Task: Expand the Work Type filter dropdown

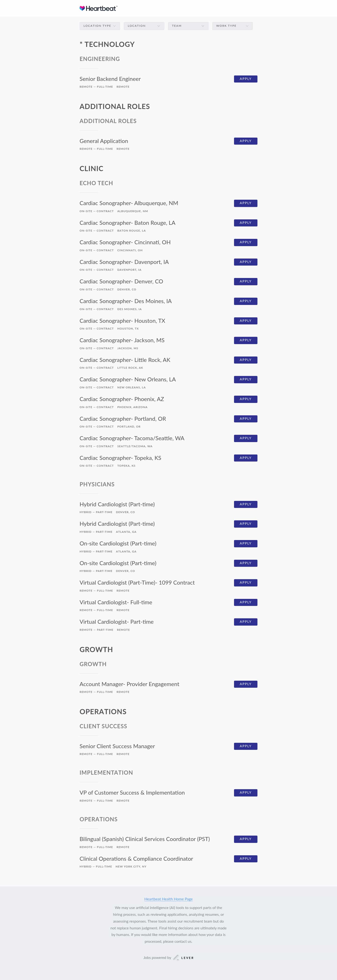Action: click(x=232, y=26)
